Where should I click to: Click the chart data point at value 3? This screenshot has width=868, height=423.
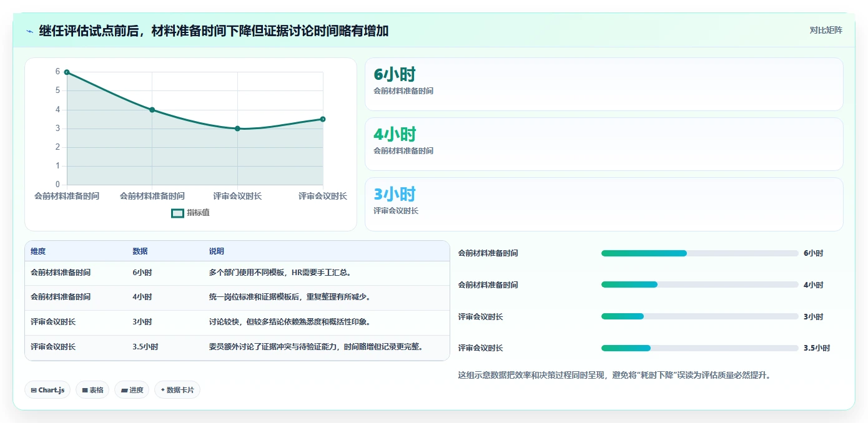click(237, 129)
